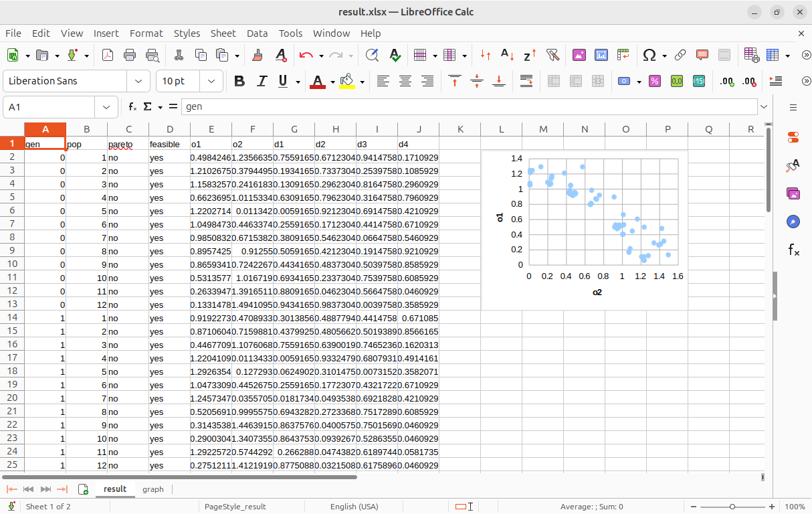
Task: Expand the Name Box dropdown
Action: (106, 106)
